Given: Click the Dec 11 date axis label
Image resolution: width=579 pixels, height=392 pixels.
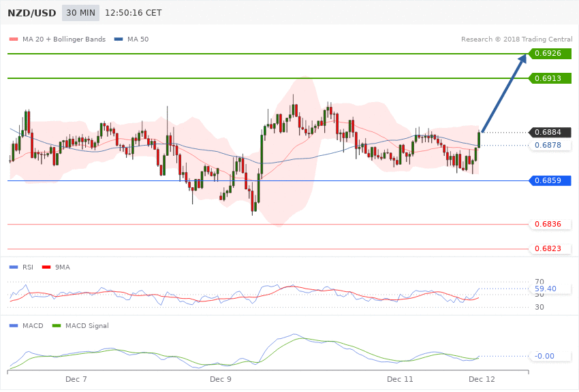Looking at the screenshot, I should (x=400, y=380).
